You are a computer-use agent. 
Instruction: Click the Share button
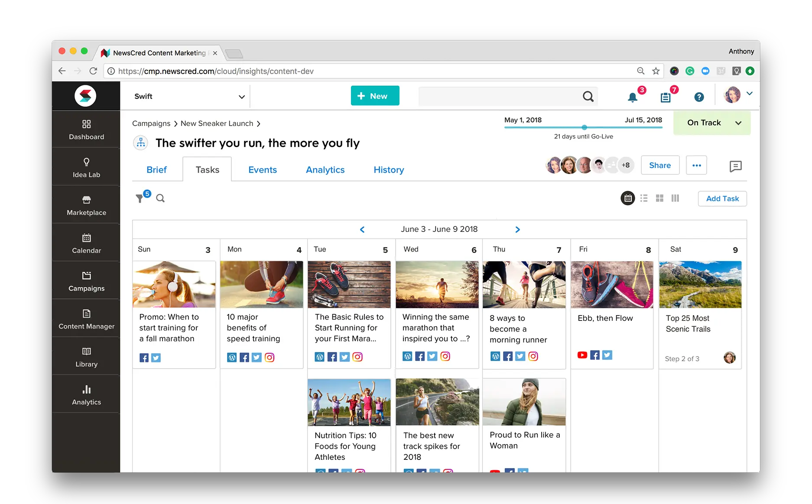[x=660, y=165]
